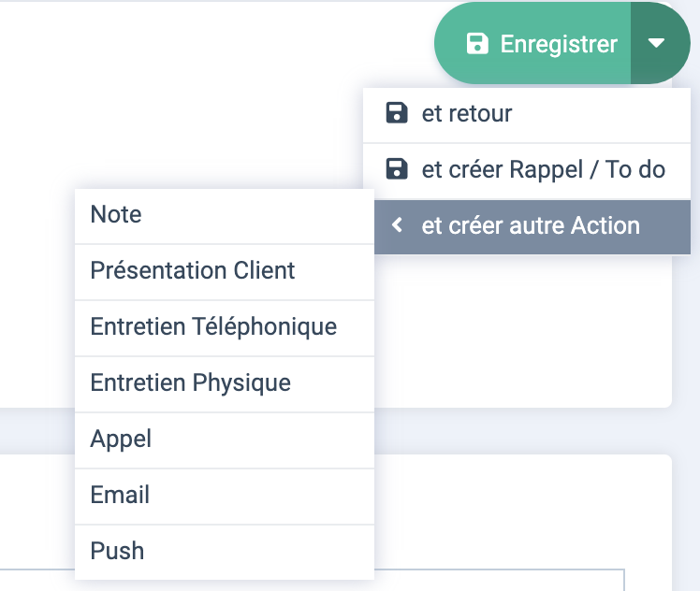This screenshot has width=700, height=591.
Task: Choose et créer Rappel / To do
Action: point(527,171)
